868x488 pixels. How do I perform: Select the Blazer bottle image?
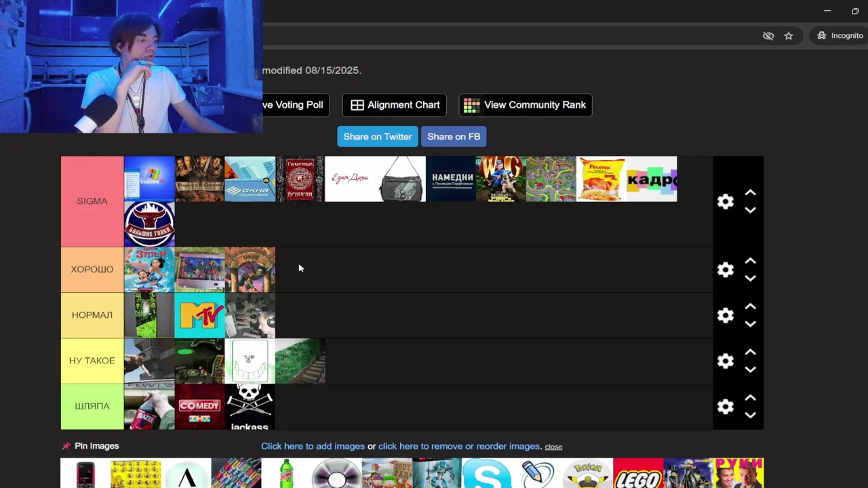coord(149,407)
